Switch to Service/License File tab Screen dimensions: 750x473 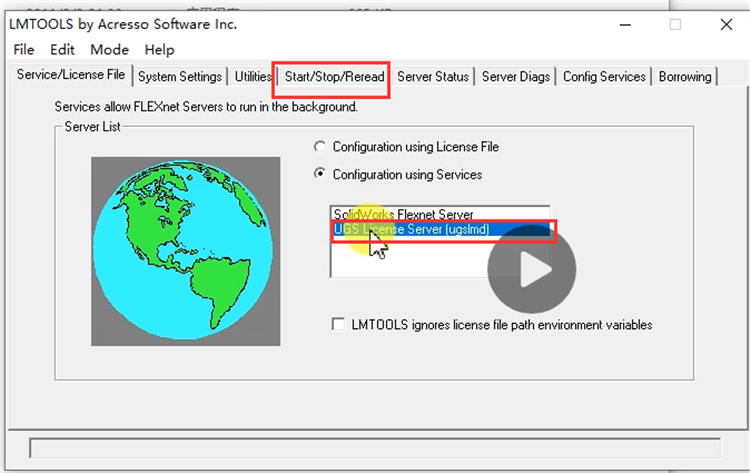pyautogui.click(x=71, y=75)
